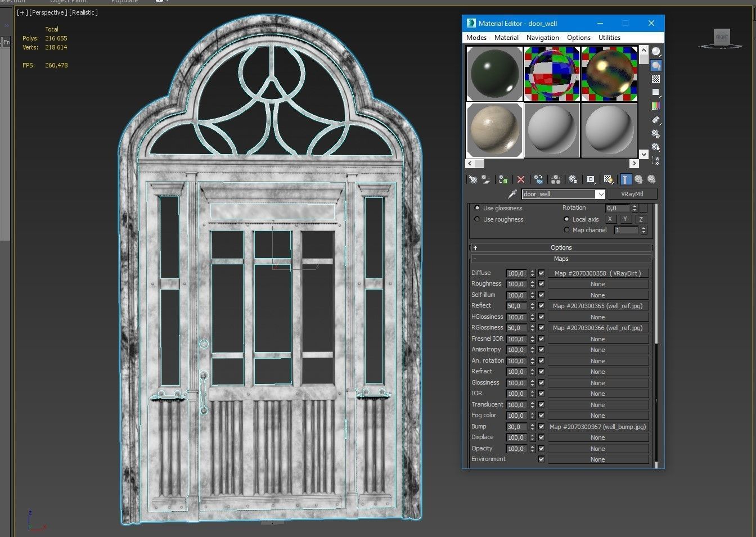Viewport: 756px width, 537px height.
Task: Open the Material/Map Navigator icon
Action: 656,161
